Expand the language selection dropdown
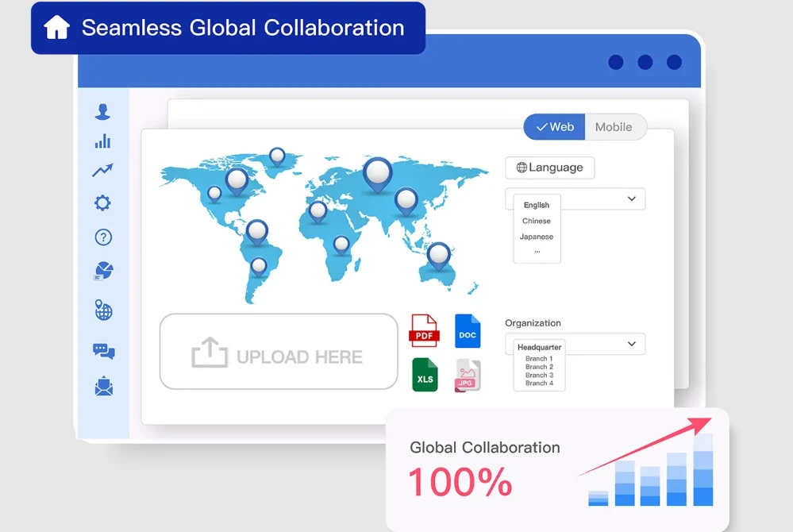The image size is (793, 532). point(631,199)
